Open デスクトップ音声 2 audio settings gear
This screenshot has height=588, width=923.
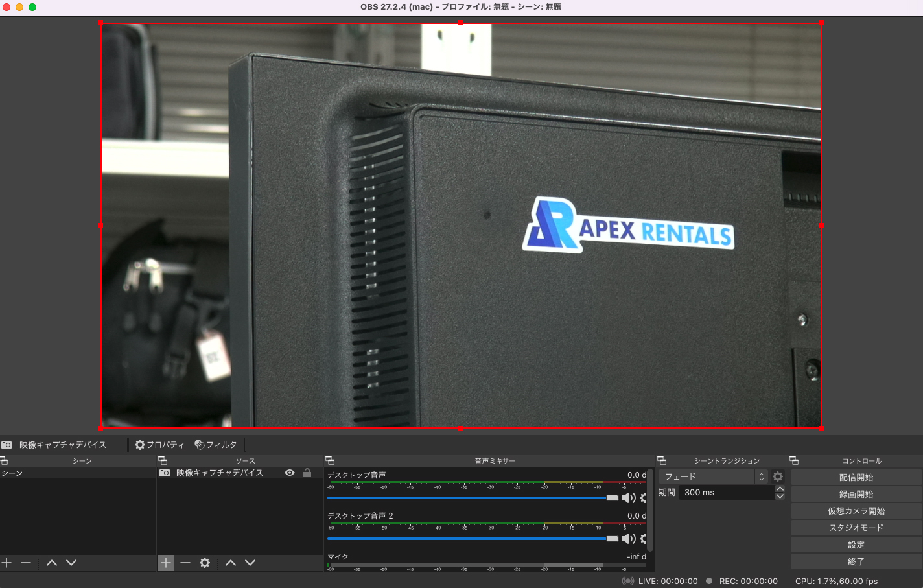tap(643, 539)
